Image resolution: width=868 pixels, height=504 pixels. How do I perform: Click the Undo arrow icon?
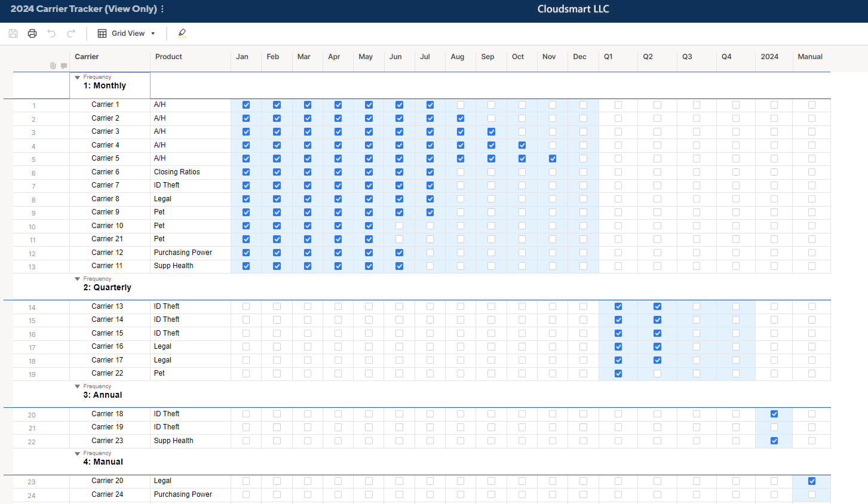pos(51,33)
